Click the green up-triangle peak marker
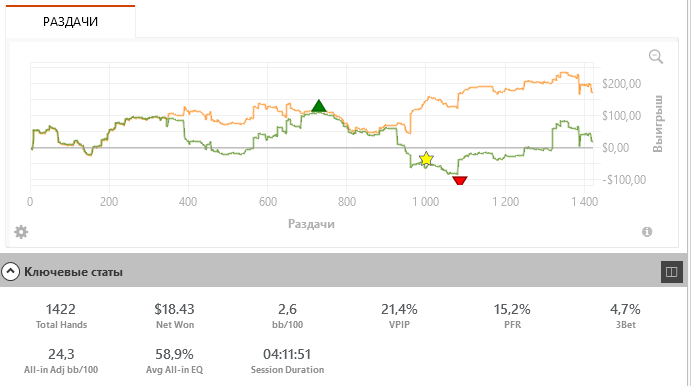The image size is (691, 386). tap(319, 106)
